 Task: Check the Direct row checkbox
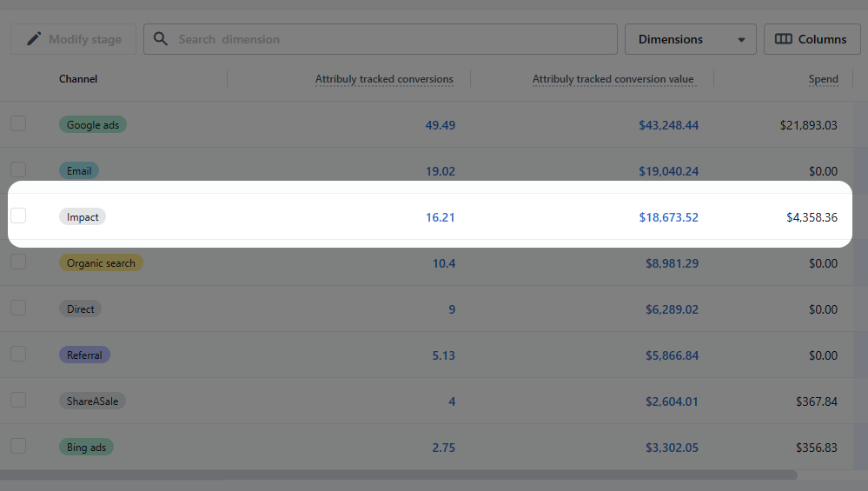[x=18, y=308]
